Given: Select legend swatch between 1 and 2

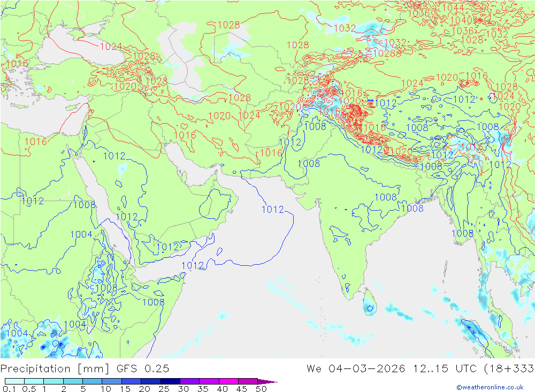Looking at the screenshot, I should pos(53,381).
